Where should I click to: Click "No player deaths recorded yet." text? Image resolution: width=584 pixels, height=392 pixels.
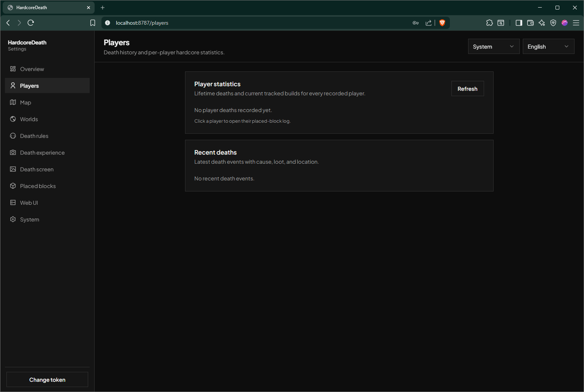coord(233,110)
